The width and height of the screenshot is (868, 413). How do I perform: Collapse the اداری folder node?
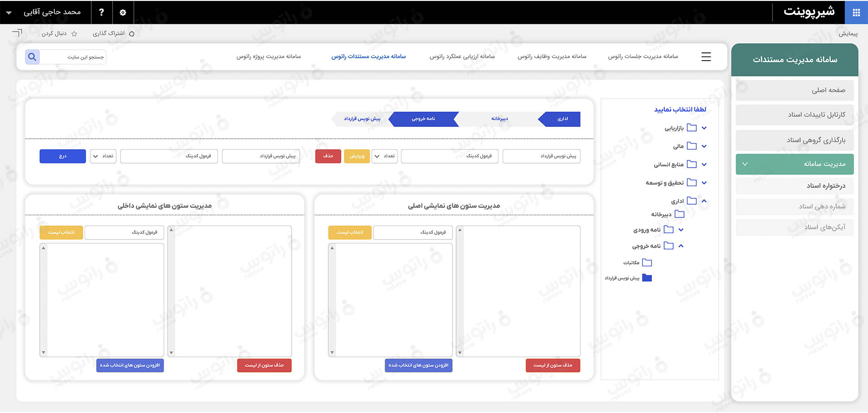point(704,201)
